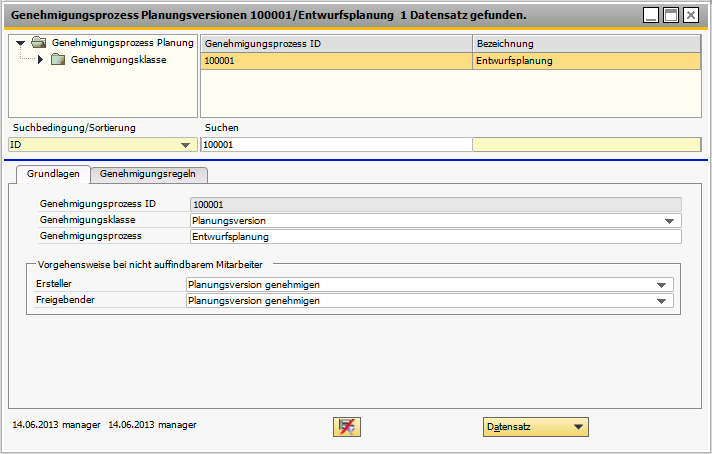Viewport: 712px width, 454px height.
Task: Open the Genehmigungsklasse Planungsversion dropdown
Action: point(667,221)
